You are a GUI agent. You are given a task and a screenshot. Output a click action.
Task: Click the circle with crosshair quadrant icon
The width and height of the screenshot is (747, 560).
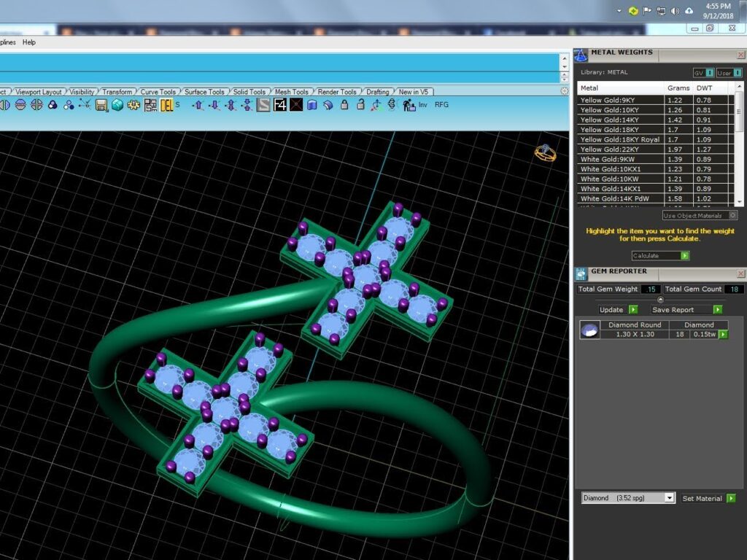(x=36, y=105)
